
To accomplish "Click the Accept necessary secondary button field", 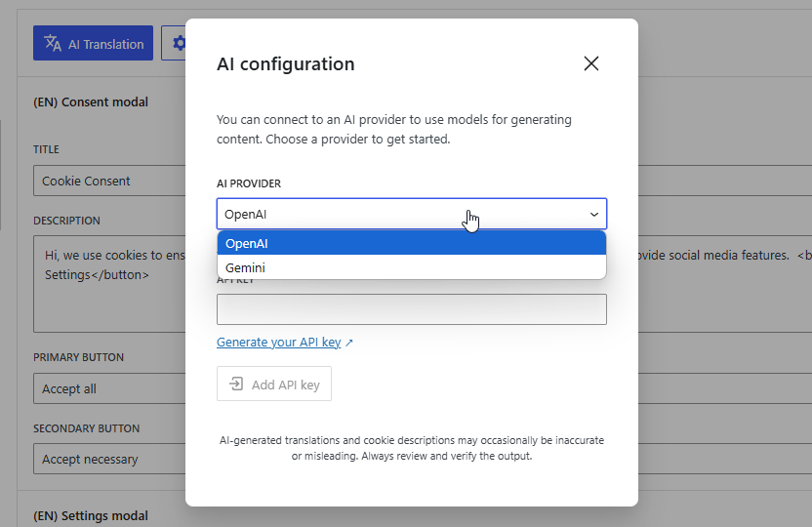I will click(x=109, y=459).
